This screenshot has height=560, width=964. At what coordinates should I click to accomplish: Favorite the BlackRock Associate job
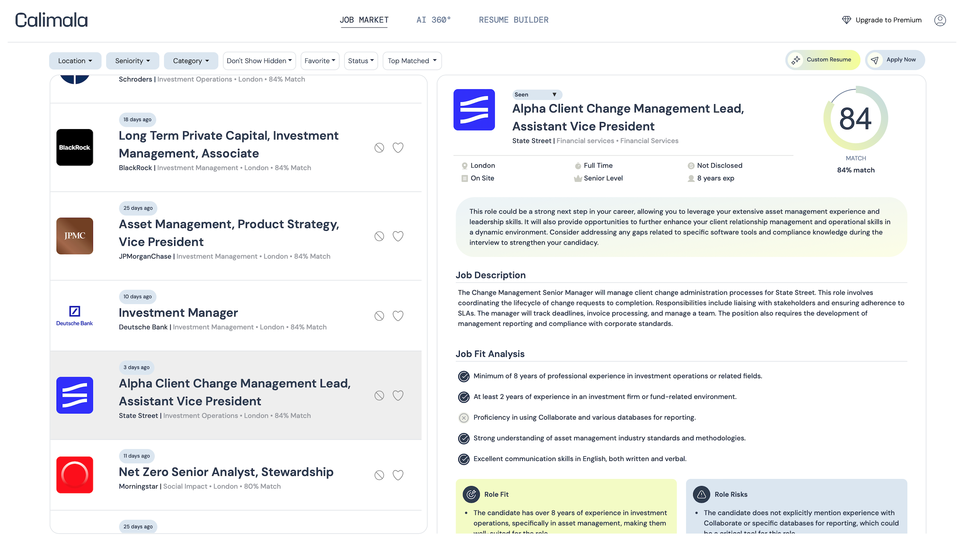(x=398, y=148)
